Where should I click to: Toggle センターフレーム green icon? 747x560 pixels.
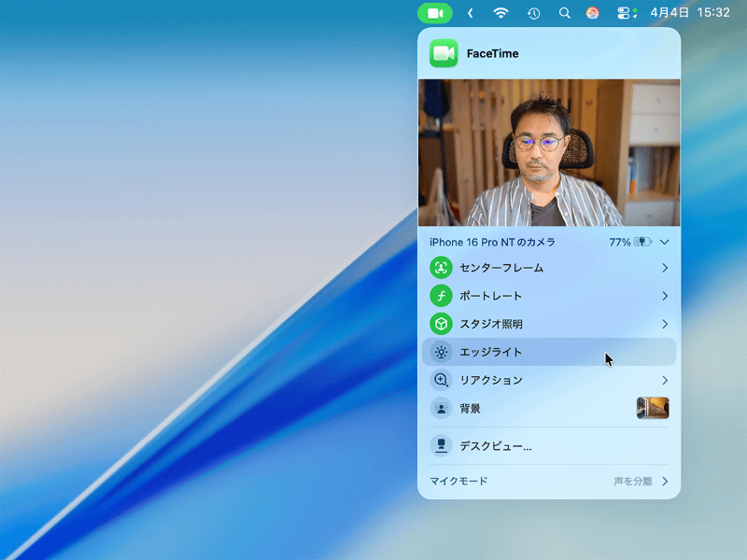[x=441, y=268]
